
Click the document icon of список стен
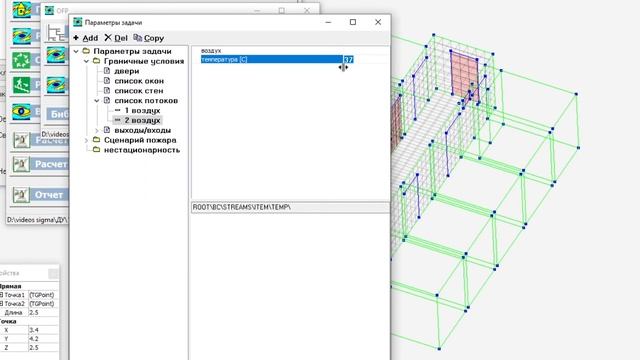click(x=107, y=91)
